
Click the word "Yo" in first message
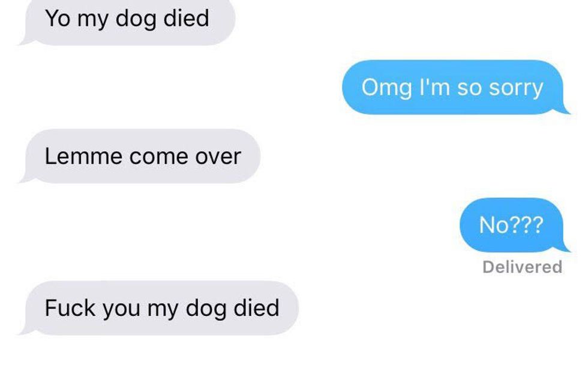(x=58, y=18)
